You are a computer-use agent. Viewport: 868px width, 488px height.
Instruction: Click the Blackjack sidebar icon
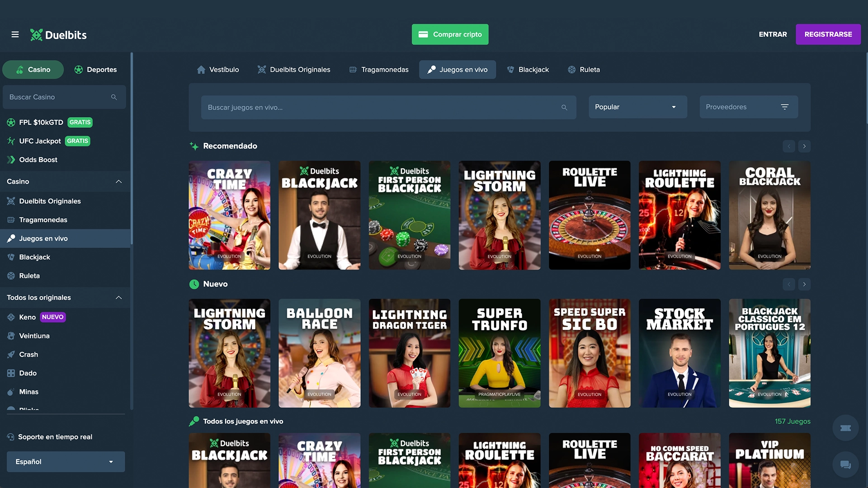coord(11,257)
